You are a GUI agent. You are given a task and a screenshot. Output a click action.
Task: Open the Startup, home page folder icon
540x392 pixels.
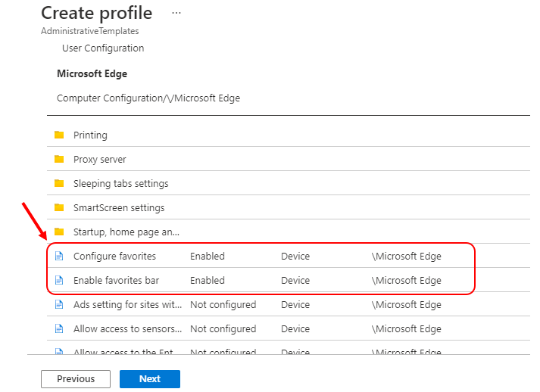coord(59,232)
